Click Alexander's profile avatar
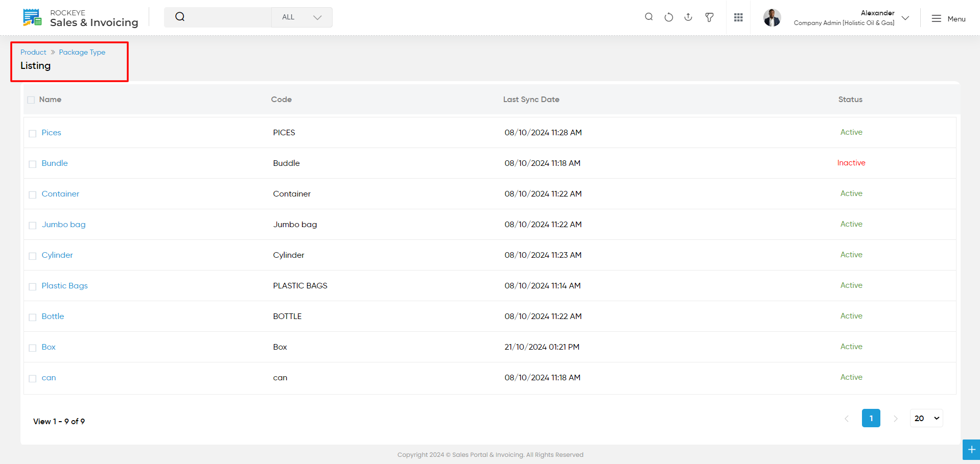The height and width of the screenshot is (464, 980). click(772, 17)
